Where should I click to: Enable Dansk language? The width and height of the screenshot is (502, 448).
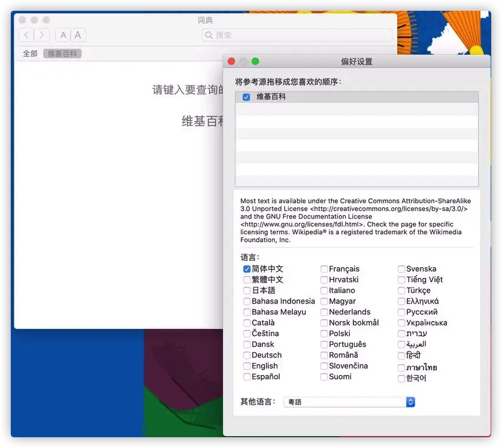click(247, 344)
